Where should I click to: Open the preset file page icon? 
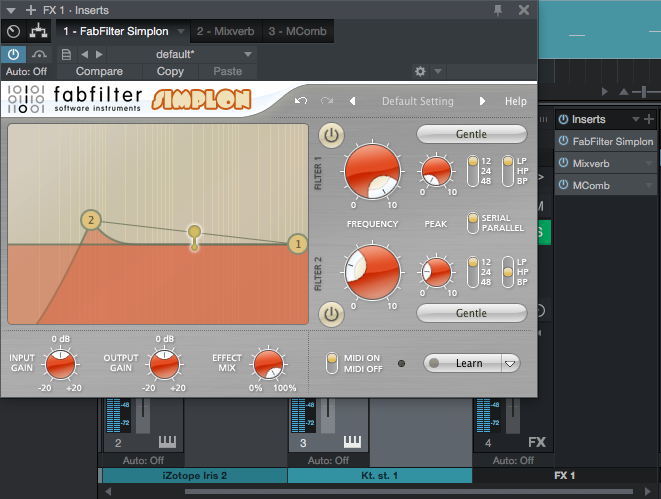coord(66,54)
